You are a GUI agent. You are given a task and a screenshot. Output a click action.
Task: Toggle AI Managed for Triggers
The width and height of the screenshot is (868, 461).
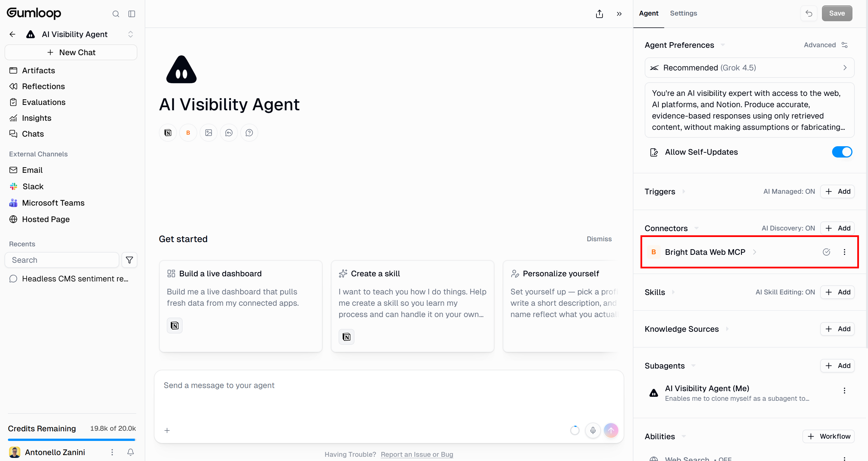(789, 191)
